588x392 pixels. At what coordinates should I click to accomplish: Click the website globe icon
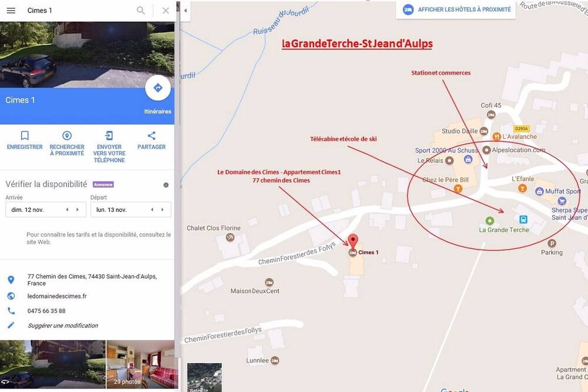point(11,296)
